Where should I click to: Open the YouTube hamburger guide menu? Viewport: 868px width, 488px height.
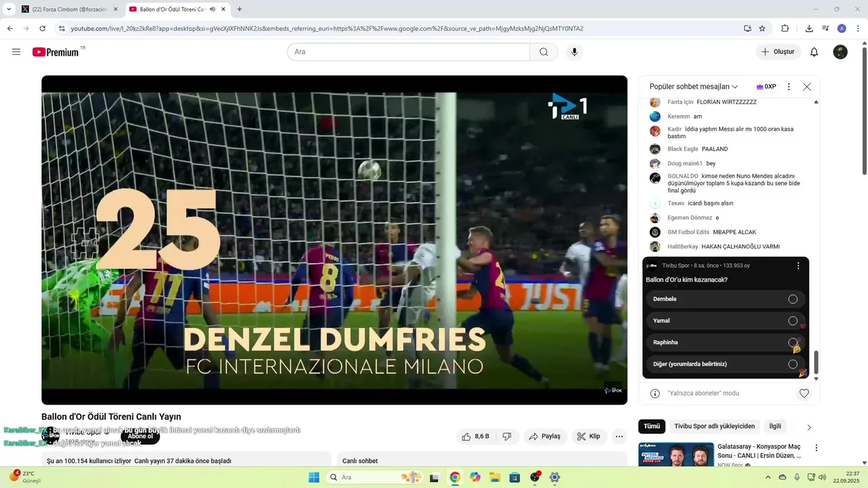[x=16, y=52]
